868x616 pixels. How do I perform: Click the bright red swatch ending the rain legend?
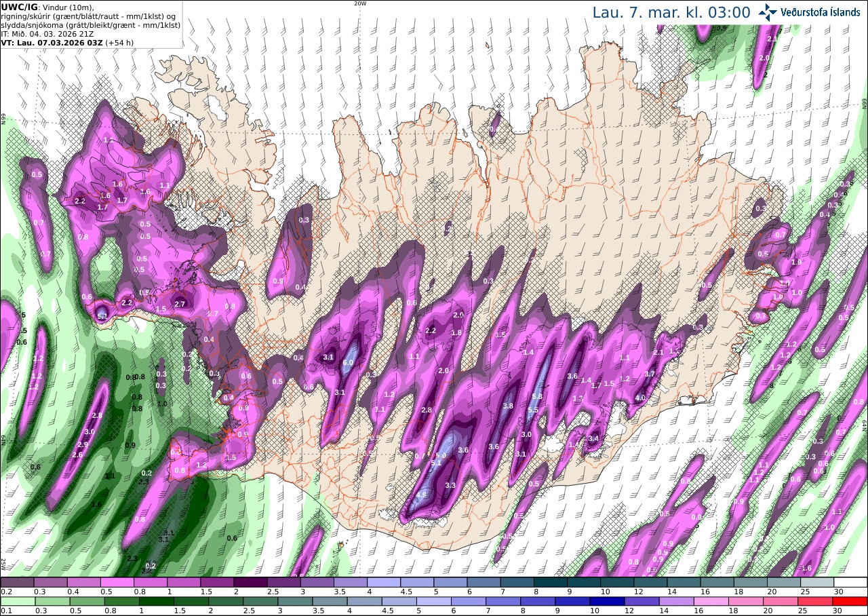tap(851, 601)
